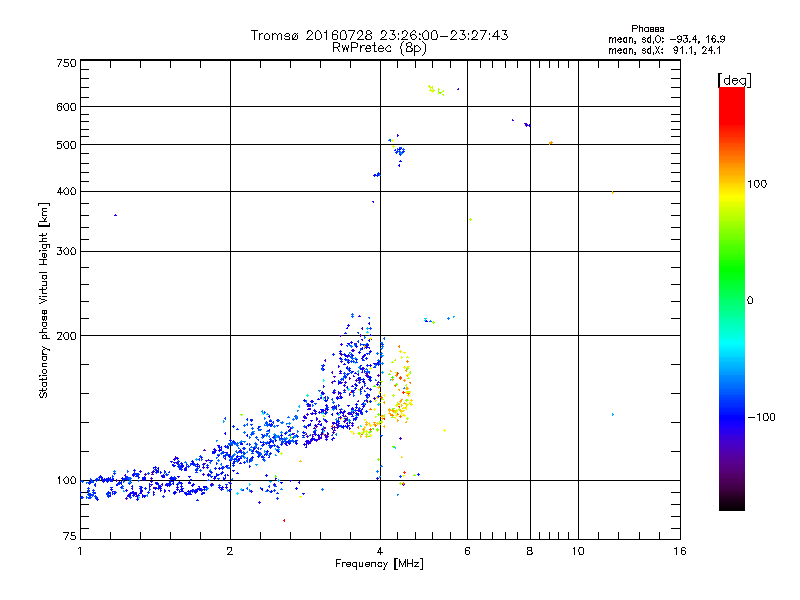
Task: Click the x-axis tick label '16'
Action: 680,551
